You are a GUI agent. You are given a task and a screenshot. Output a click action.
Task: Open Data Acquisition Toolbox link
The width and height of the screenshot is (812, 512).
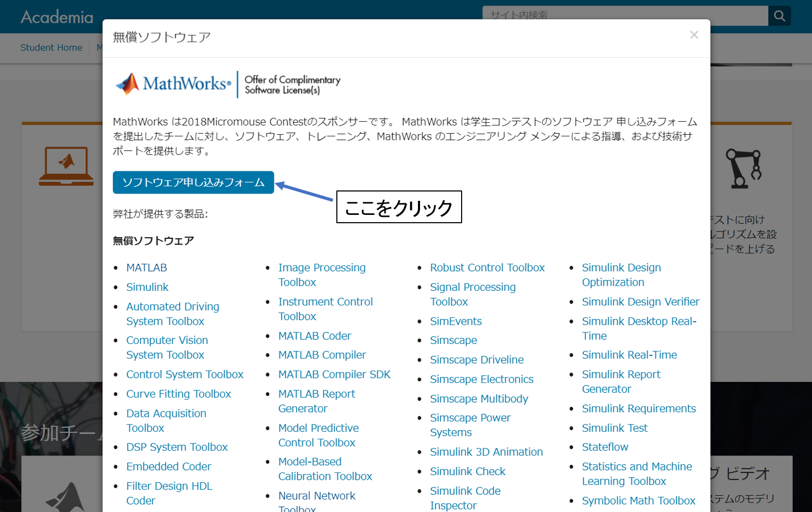[x=166, y=420]
